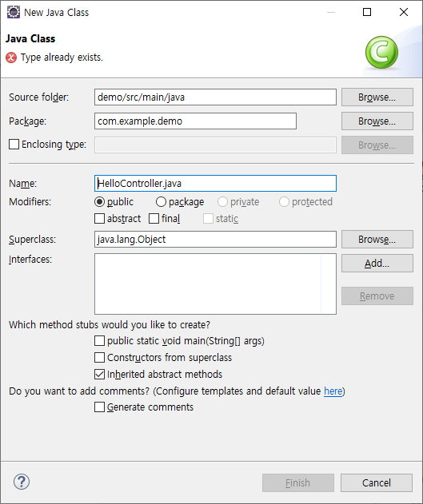Open the 'here' templates configuration link
The width and height of the screenshot is (423, 504).
[333, 391]
